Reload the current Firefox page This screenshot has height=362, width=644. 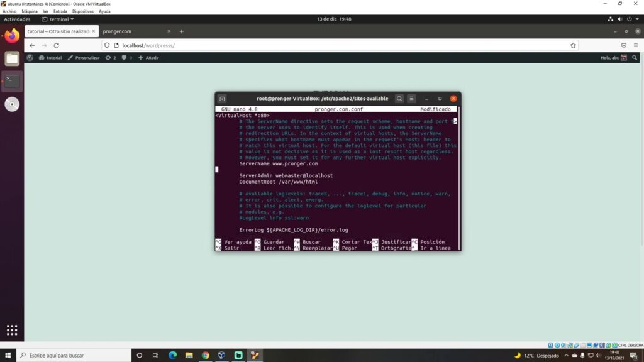tap(56, 45)
